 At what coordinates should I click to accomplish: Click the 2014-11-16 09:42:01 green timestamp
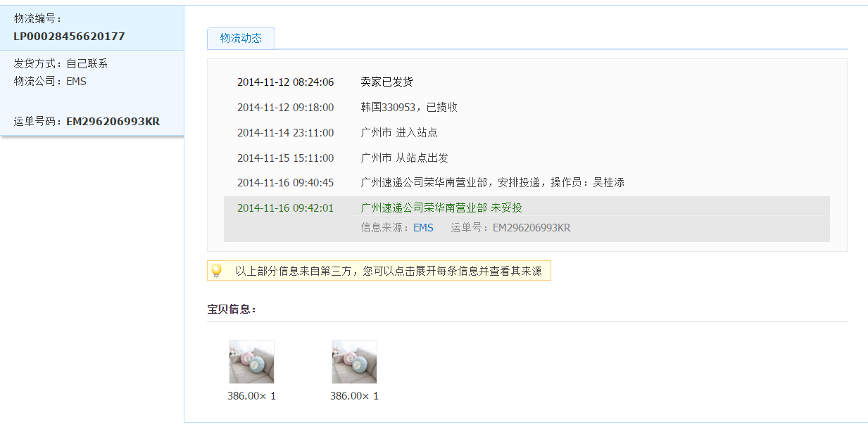285,208
